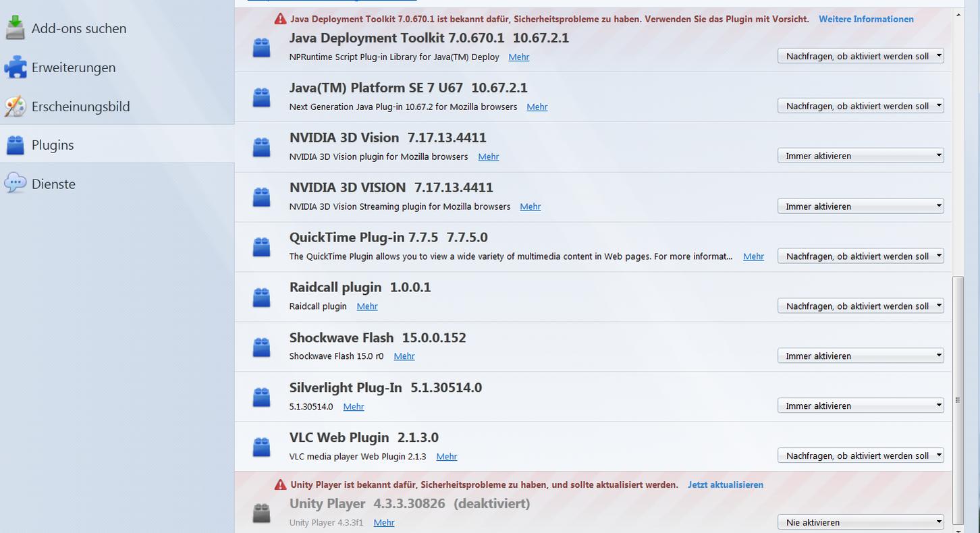Screen dimensions: 980x533
Task: Click the Erscheinungsbild paint palette icon
Action: (15, 106)
